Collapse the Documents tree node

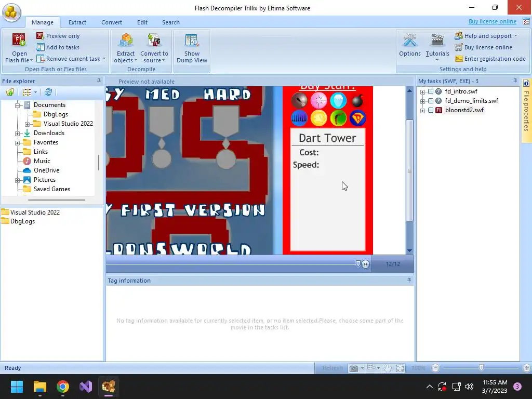pyautogui.click(x=17, y=105)
